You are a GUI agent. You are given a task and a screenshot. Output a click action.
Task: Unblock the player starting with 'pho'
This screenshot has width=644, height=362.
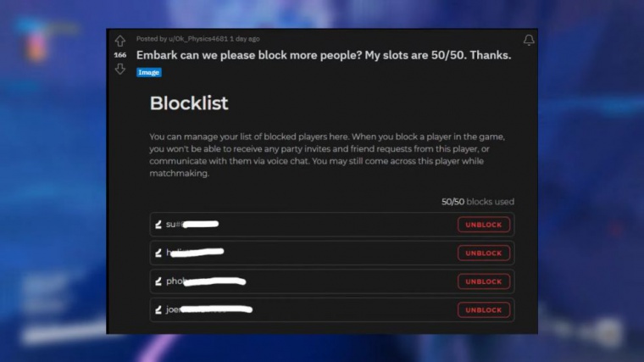click(x=484, y=281)
